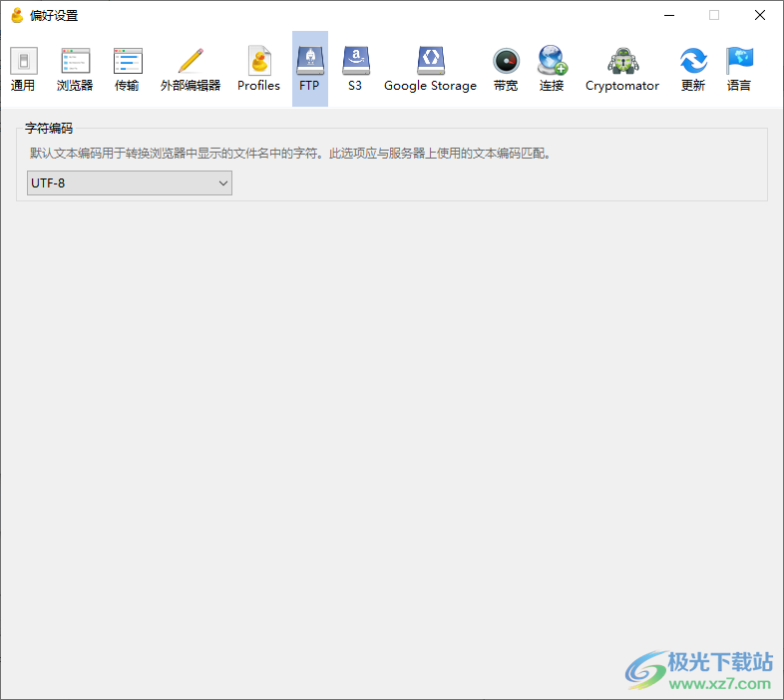Open the Profiles duck icon
The height and width of the screenshot is (700, 784).
pos(259,61)
